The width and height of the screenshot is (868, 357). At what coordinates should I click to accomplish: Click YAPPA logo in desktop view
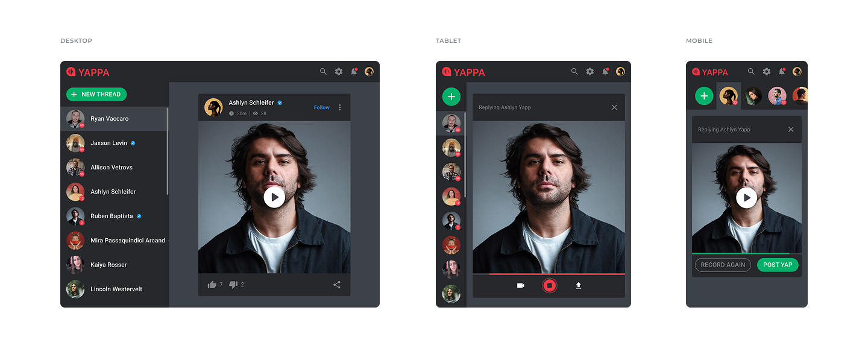(88, 72)
